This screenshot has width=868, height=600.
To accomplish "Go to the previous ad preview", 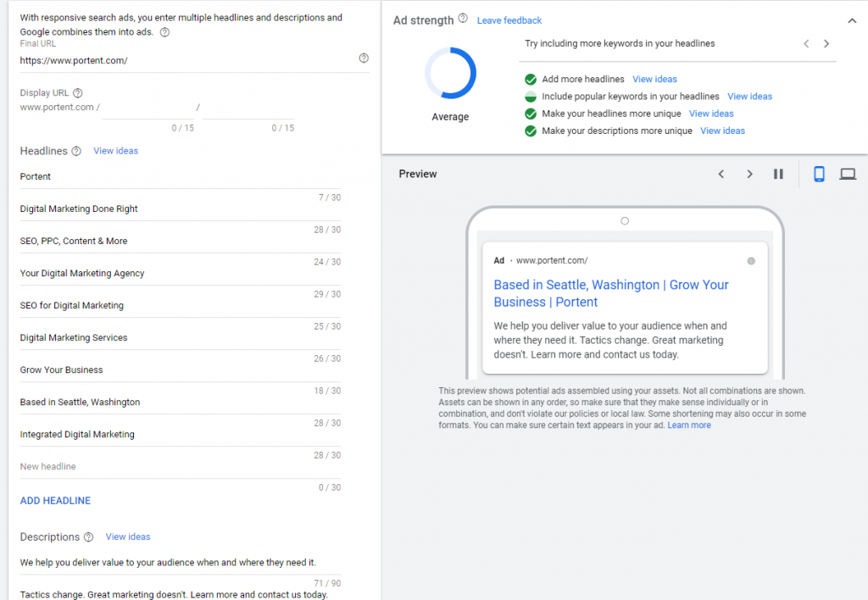I will pyautogui.click(x=721, y=175).
